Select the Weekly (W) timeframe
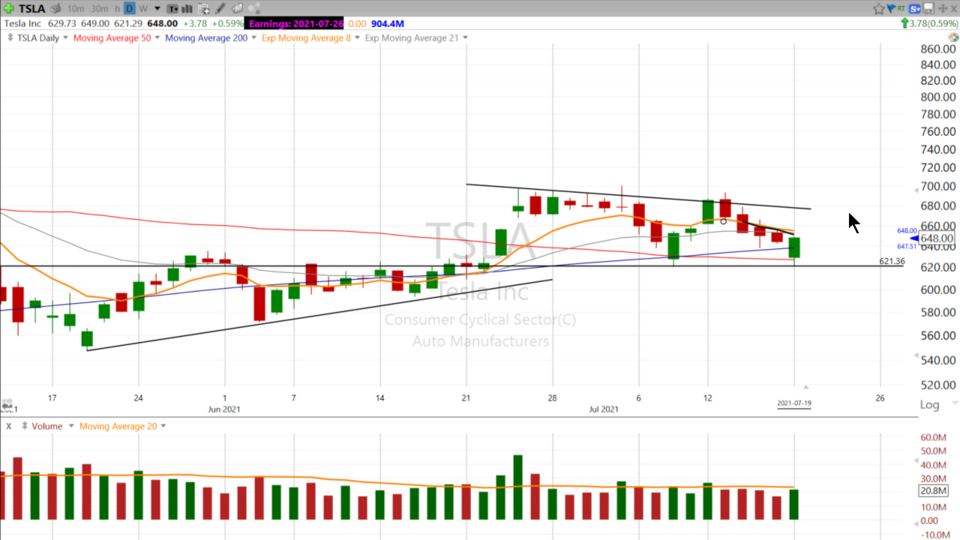The height and width of the screenshot is (540, 960). pyautogui.click(x=143, y=9)
